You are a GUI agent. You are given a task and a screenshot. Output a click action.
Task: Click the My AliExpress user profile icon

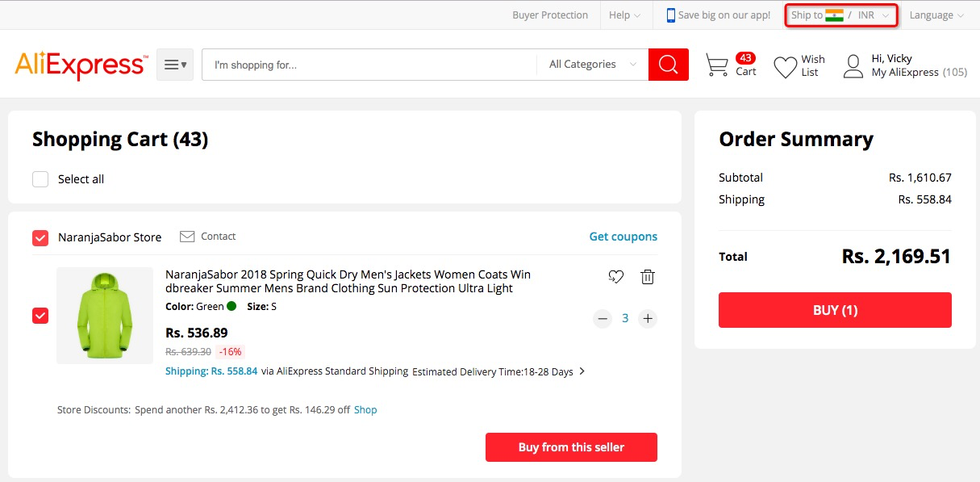(853, 66)
